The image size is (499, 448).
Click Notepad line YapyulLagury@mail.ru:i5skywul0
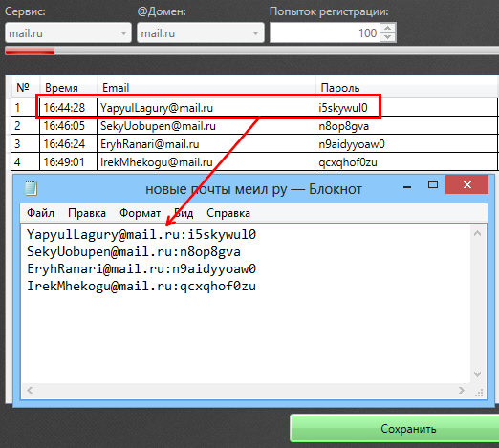click(x=141, y=234)
